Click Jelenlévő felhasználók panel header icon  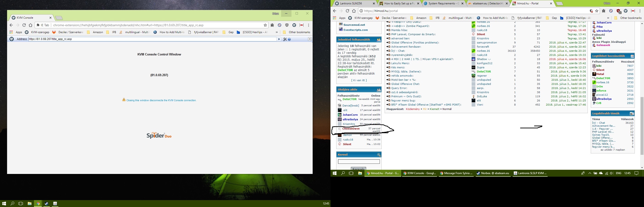click(379, 40)
